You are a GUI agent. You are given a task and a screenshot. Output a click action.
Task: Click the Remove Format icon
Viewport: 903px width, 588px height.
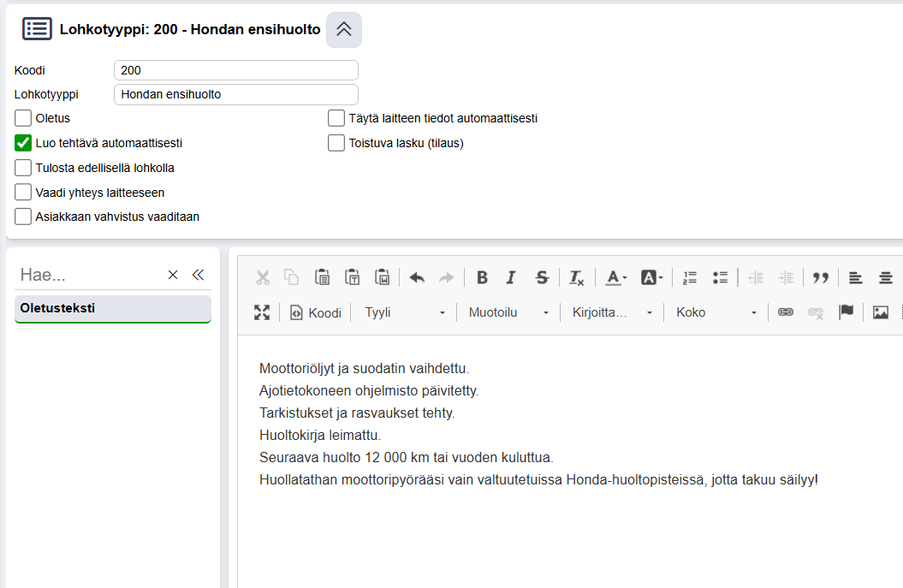577,277
